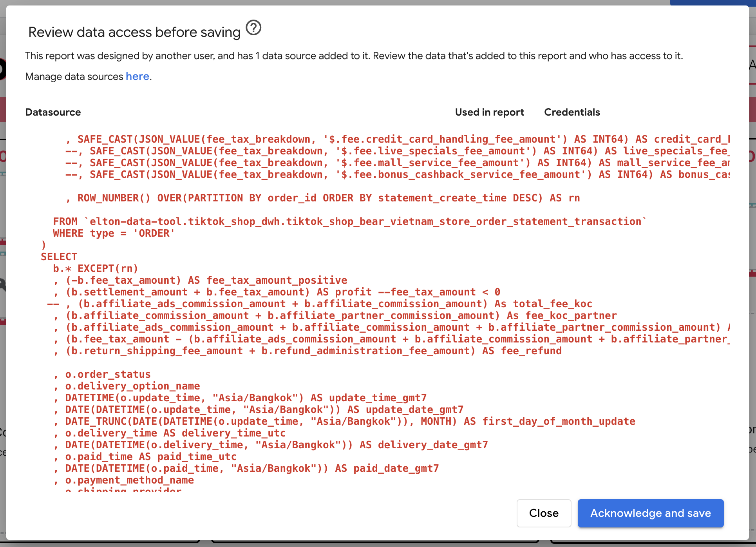This screenshot has height=547, width=756.
Task: Click the o.delivery_option_name line
Action: tap(127, 386)
